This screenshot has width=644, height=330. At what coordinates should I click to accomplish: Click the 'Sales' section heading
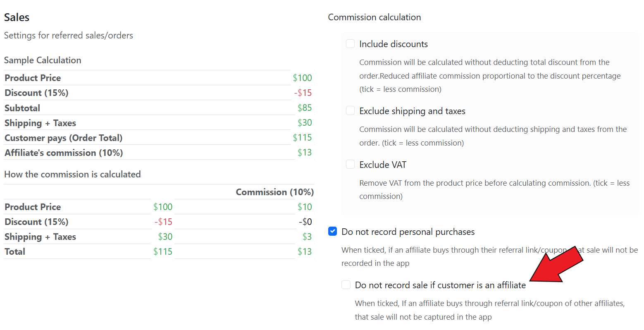17,17
